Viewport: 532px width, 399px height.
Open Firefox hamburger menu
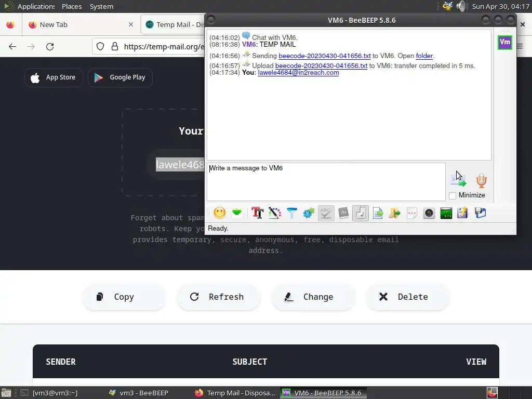(x=520, y=46)
